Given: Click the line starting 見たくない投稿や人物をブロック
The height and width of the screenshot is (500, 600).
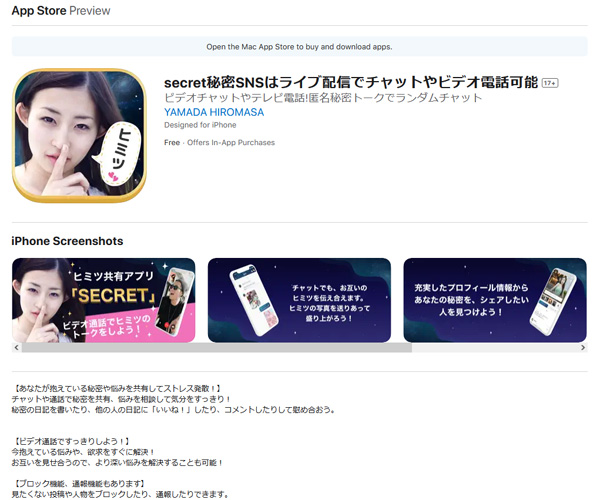Looking at the screenshot, I should [120, 495].
